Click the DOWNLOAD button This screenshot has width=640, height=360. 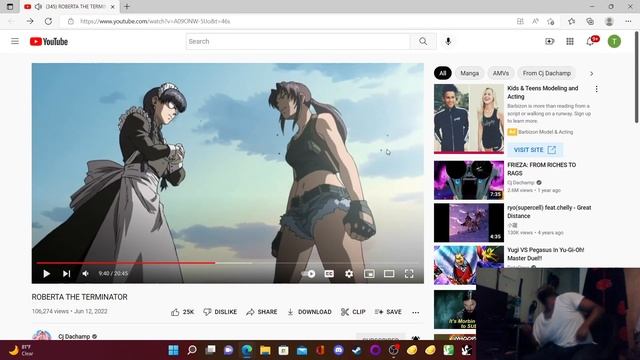coord(309,312)
